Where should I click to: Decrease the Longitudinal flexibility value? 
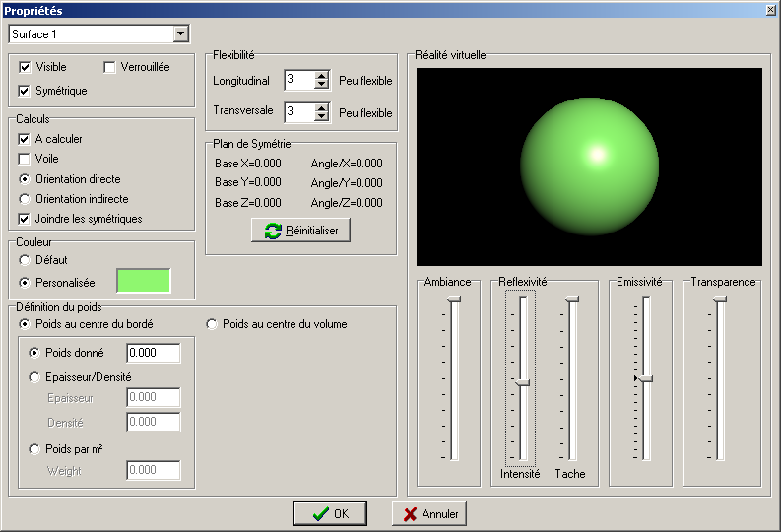click(x=322, y=85)
